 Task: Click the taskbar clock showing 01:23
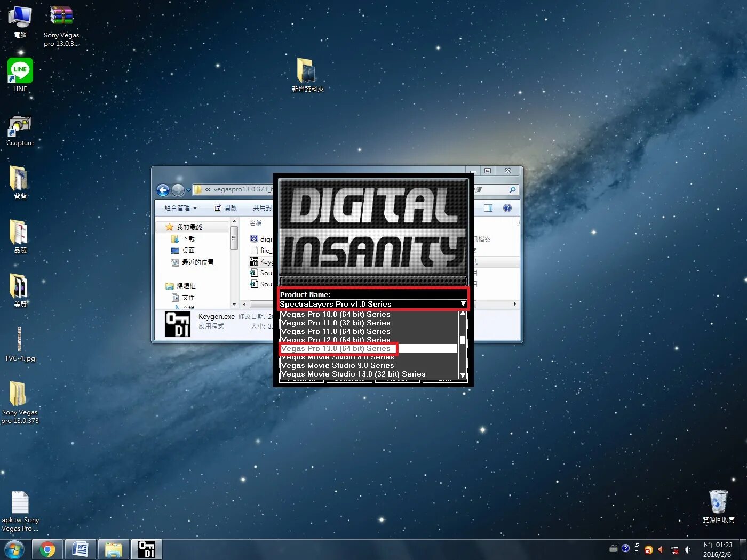717,549
